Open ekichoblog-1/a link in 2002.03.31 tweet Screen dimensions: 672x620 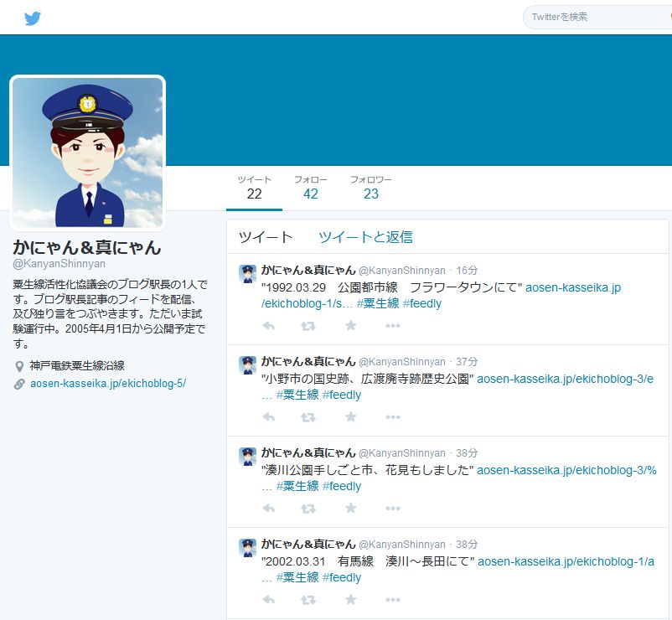click(x=566, y=561)
